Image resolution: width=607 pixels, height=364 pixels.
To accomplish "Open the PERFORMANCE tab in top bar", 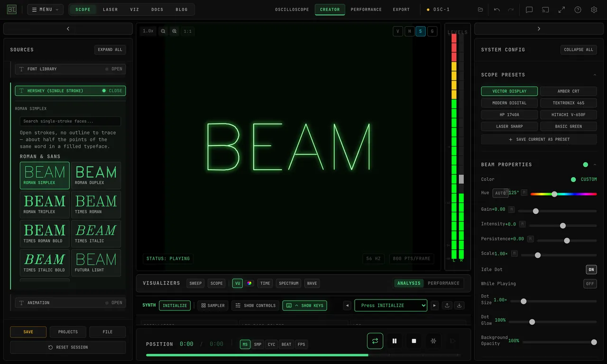I will click(x=366, y=9).
